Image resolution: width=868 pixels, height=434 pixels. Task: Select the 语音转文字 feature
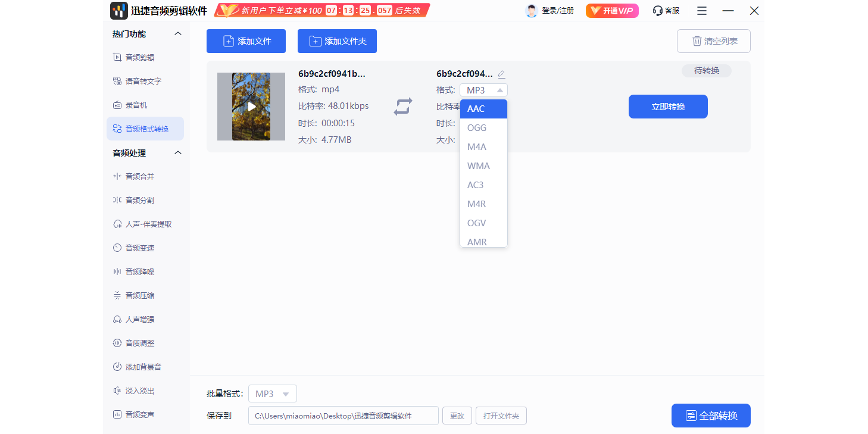(142, 80)
